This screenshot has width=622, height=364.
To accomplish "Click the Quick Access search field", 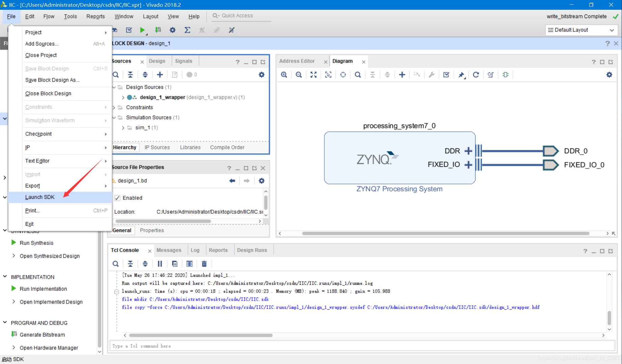I will coord(241,16).
